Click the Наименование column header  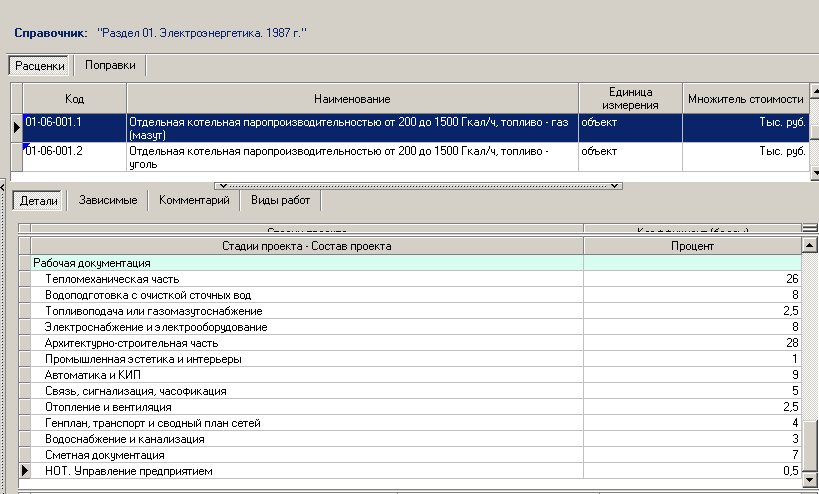351,99
